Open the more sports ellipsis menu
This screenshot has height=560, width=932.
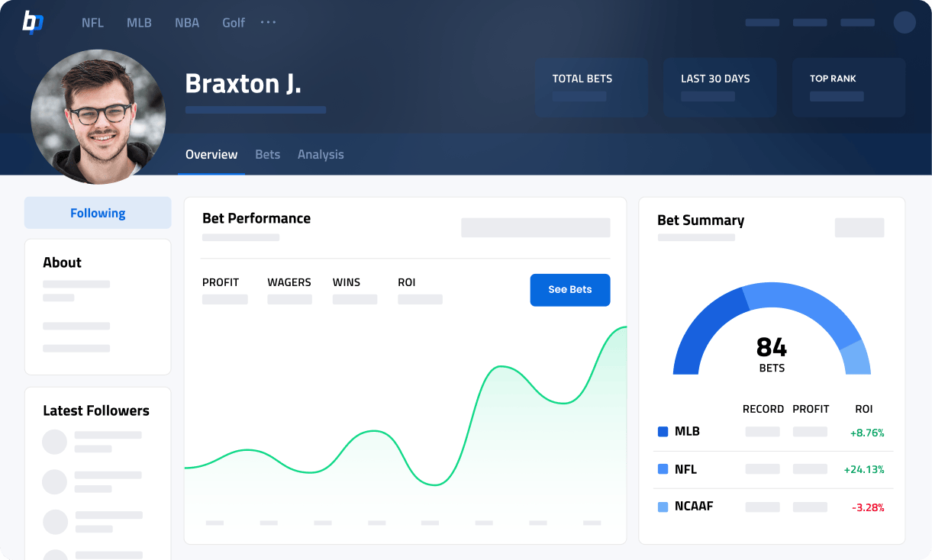[268, 22]
